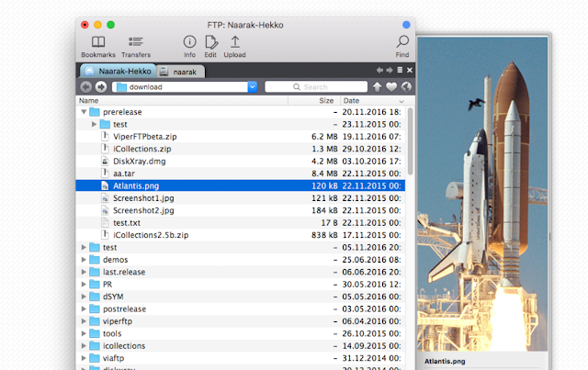Sort by the Date column header
The width and height of the screenshot is (588, 370).
pos(373,100)
